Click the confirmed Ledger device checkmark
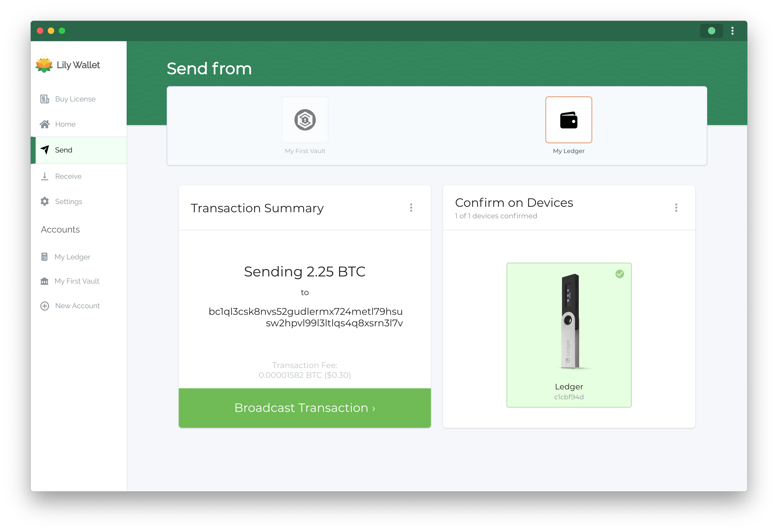This screenshot has height=532, width=778. pyautogui.click(x=620, y=274)
